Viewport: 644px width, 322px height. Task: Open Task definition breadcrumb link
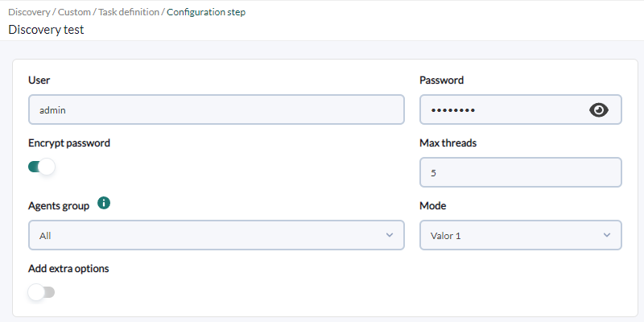point(129,12)
